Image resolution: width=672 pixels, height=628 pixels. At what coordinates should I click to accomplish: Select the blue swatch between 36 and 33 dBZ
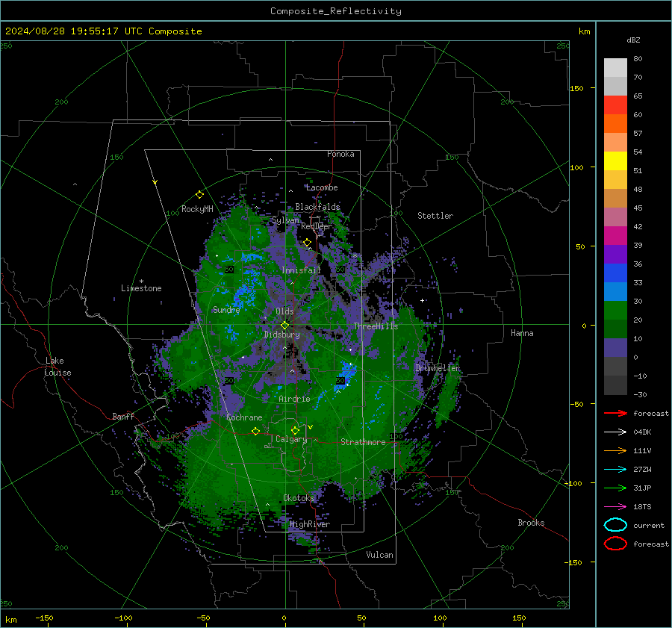(x=615, y=273)
